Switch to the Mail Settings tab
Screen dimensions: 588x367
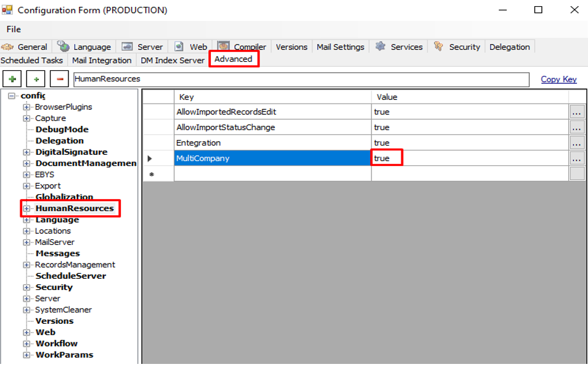point(340,47)
